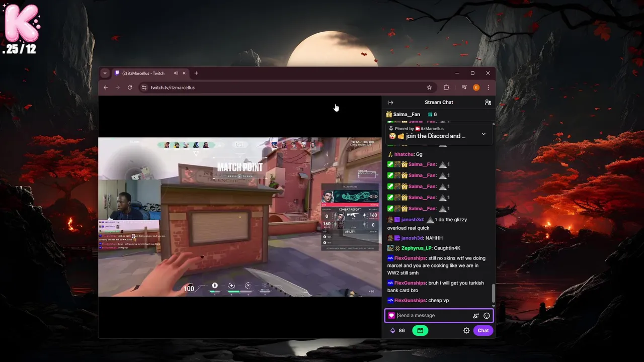644x362 pixels.
Task: Open the chat community users list
Action: 488,103
